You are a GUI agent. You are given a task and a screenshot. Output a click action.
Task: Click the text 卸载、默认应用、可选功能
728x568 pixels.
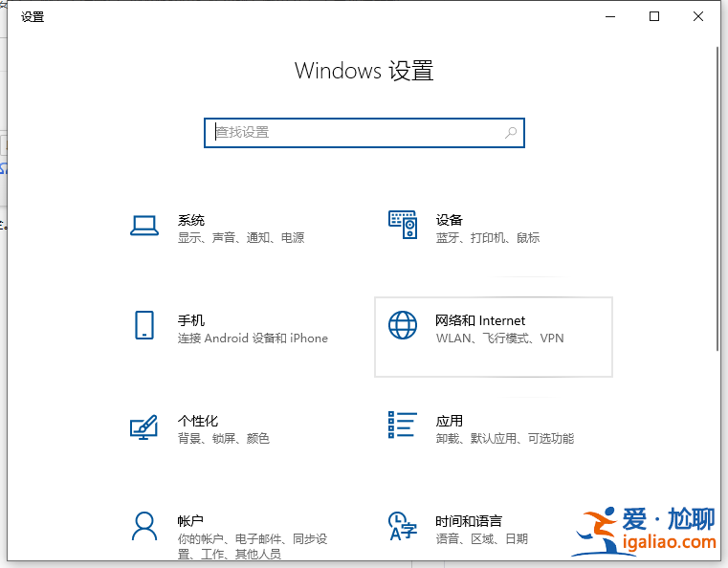505,438
